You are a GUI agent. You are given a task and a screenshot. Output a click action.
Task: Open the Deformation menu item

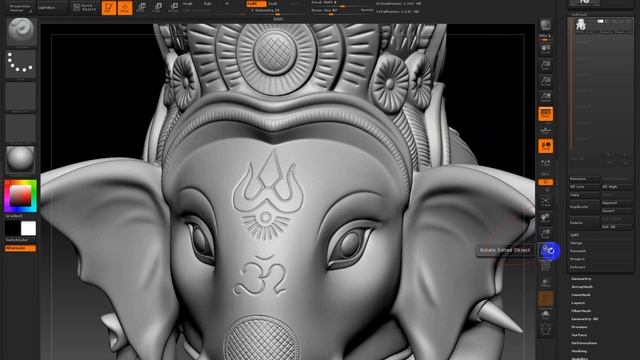[584, 343]
